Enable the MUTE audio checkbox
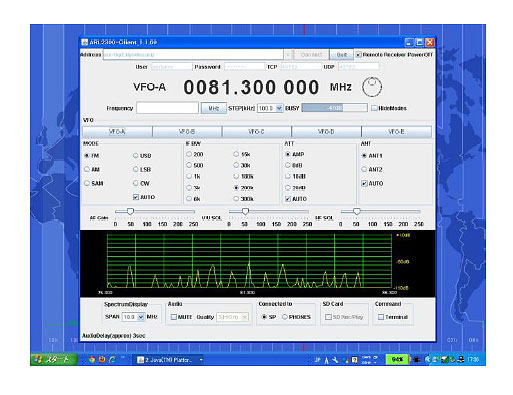The height and width of the screenshot is (395, 513). tap(173, 317)
